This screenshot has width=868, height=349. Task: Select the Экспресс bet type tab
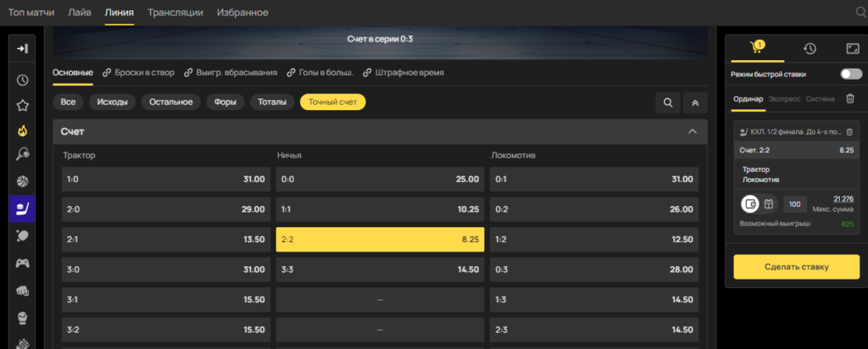coord(784,99)
